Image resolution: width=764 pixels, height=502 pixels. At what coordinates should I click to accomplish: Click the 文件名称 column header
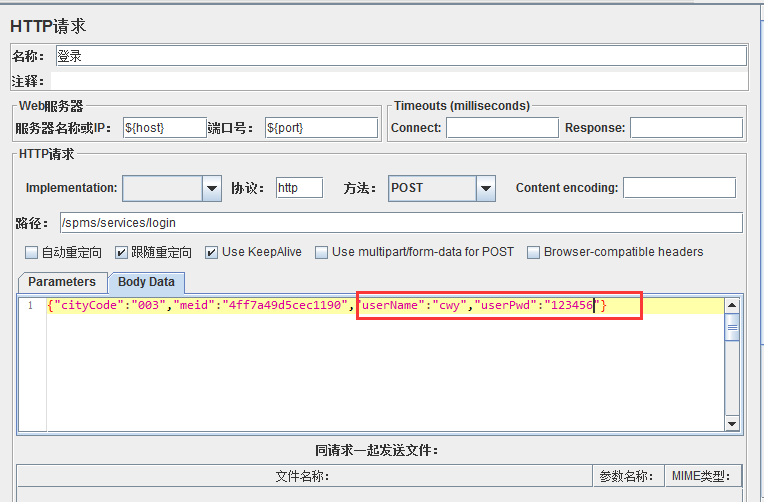(305, 476)
